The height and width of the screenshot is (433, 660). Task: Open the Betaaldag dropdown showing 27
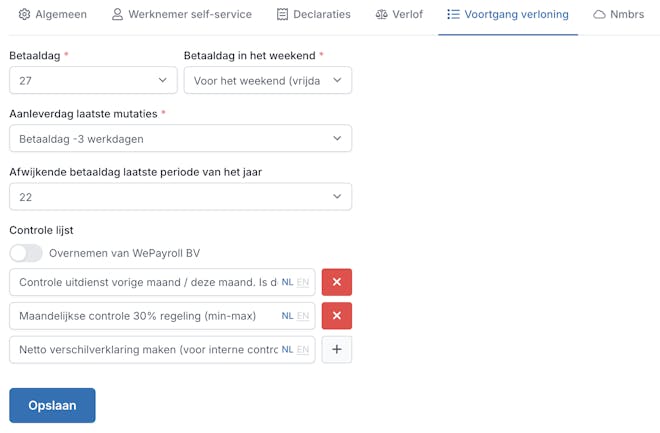point(93,80)
